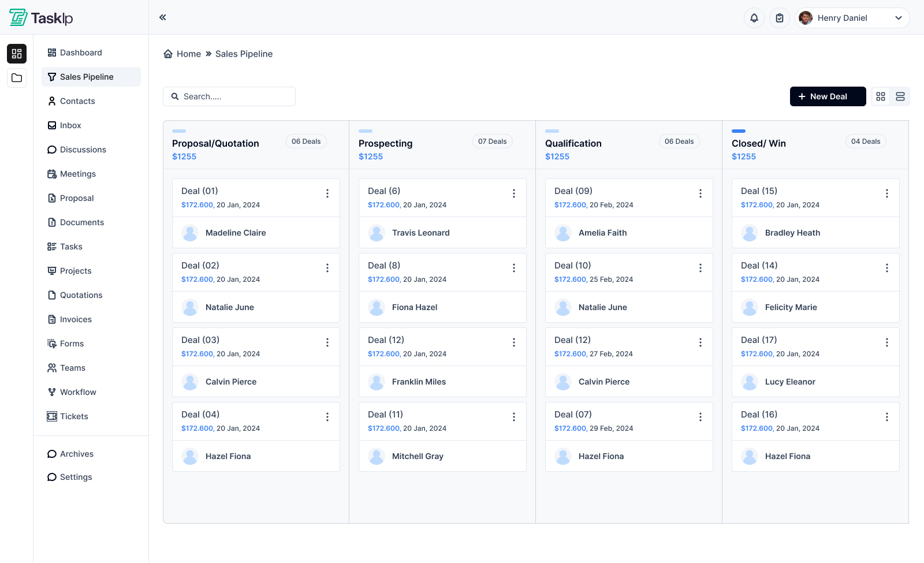The image size is (924, 563).
Task: Open the clipboard tasks icon in header
Action: coord(780,18)
